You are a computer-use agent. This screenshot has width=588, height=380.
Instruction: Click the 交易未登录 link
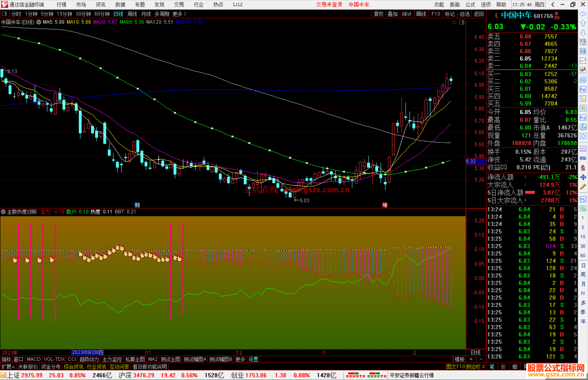pos(329,4)
